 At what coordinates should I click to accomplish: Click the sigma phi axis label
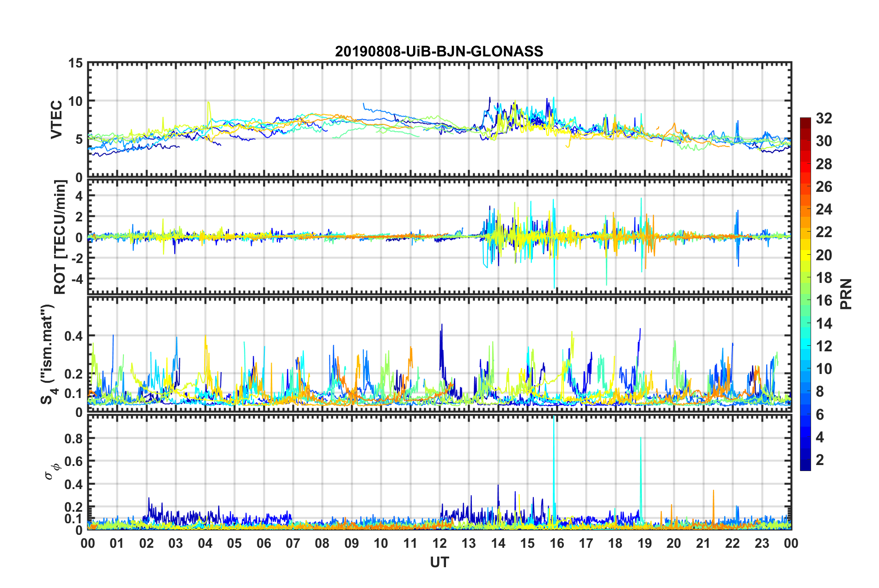click(x=52, y=472)
